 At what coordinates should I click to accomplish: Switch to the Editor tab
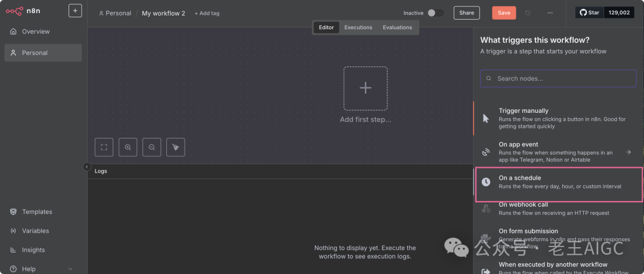point(327,27)
